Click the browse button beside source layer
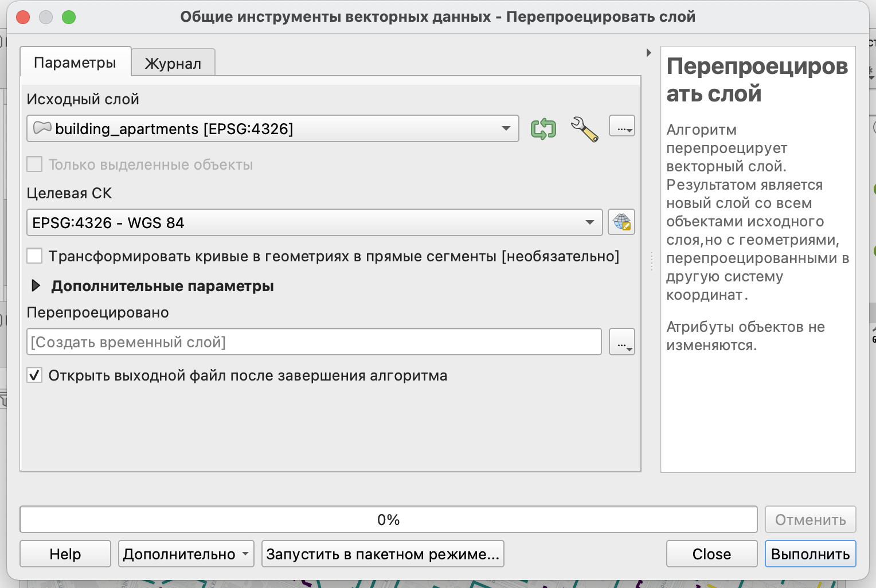The height and width of the screenshot is (588, 876). [621, 126]
